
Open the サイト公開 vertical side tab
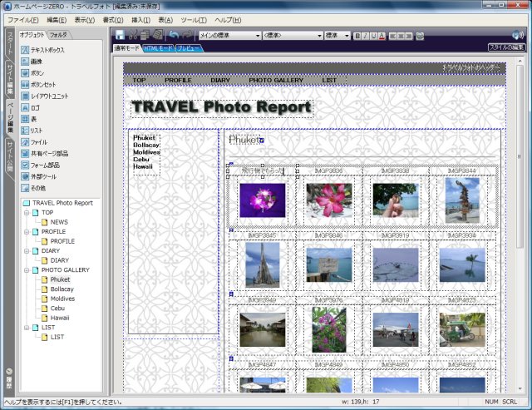10,156
